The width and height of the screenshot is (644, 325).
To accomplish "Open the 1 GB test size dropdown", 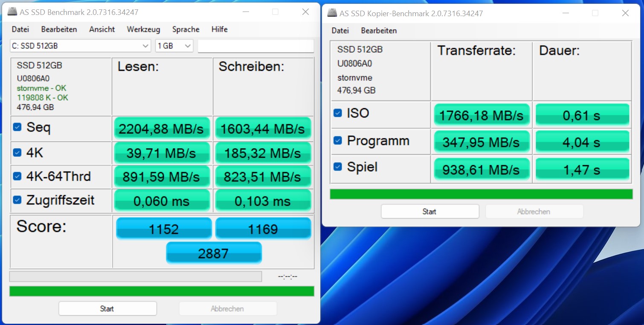I will click(x=174, y=46).
